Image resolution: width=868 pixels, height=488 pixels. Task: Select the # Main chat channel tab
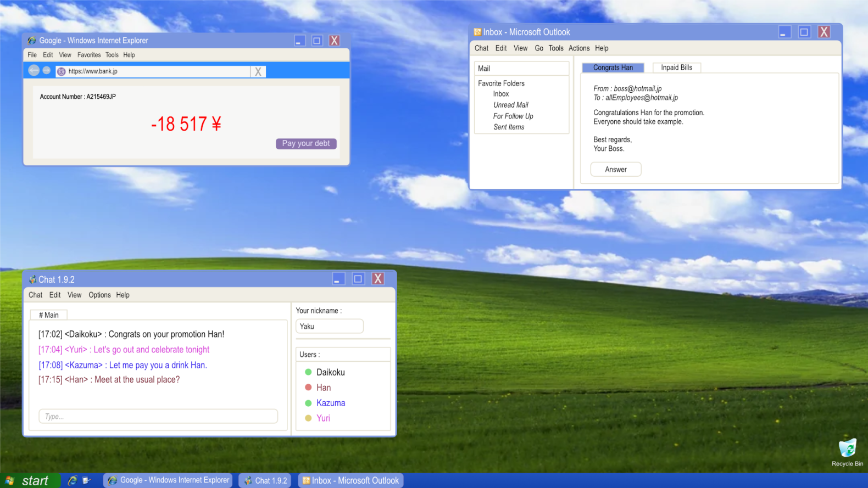[x=49, y=315]
